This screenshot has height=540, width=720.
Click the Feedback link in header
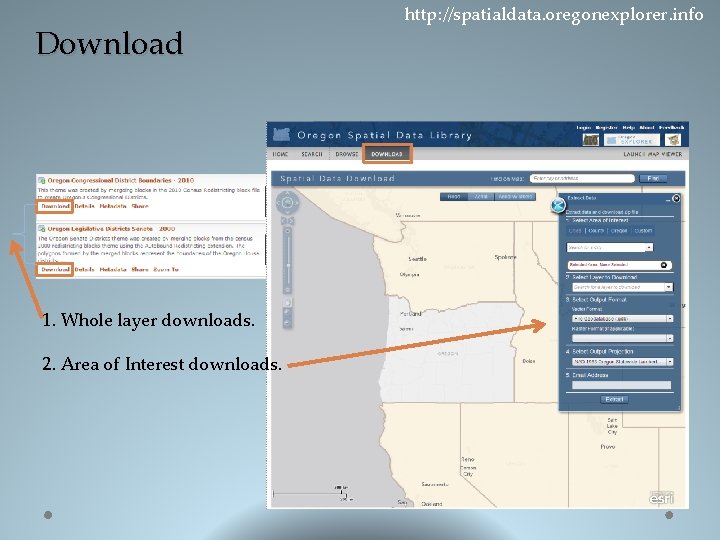[671, 127]
